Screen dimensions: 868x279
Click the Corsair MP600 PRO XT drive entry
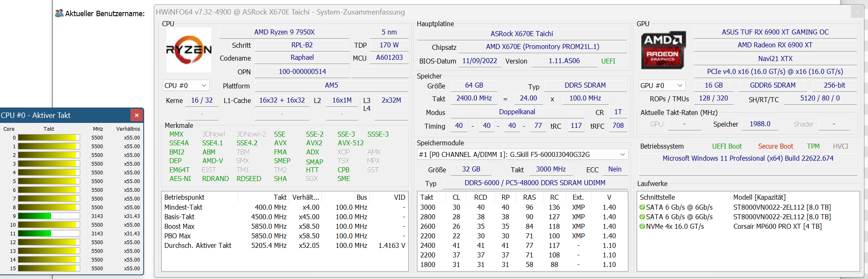(x=777, y=226)
